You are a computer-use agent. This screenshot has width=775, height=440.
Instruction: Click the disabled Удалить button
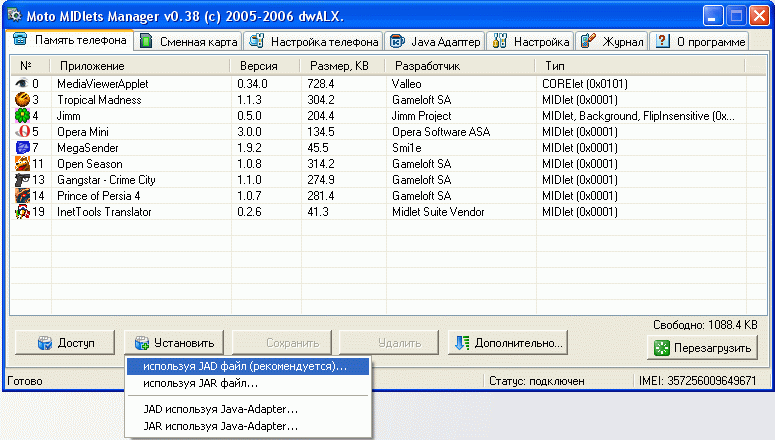point(389,343)
